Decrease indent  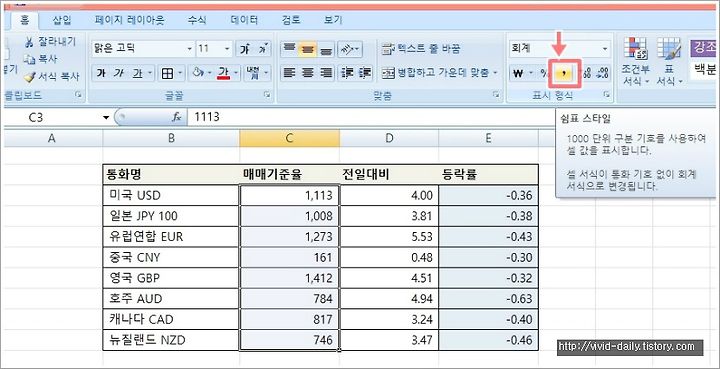point(347,73)
